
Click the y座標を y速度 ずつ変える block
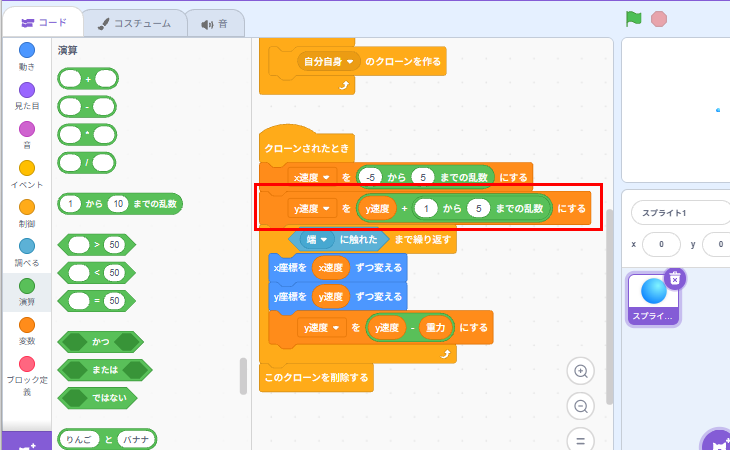pyautogui.click(x=338, y=296)
